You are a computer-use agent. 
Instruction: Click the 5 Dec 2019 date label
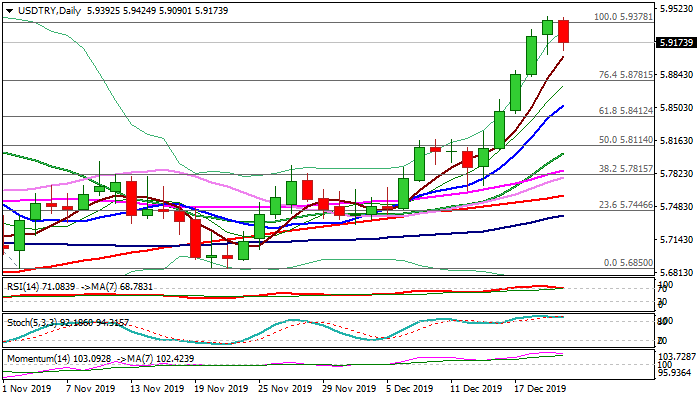410,389
